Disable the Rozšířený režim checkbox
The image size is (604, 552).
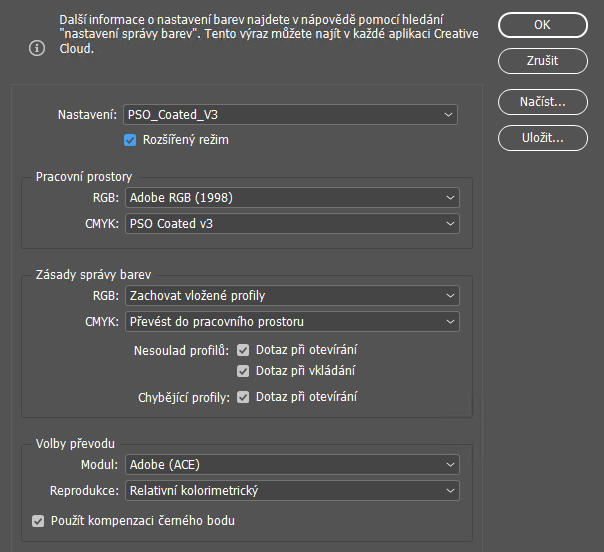[x=130, y=140]
